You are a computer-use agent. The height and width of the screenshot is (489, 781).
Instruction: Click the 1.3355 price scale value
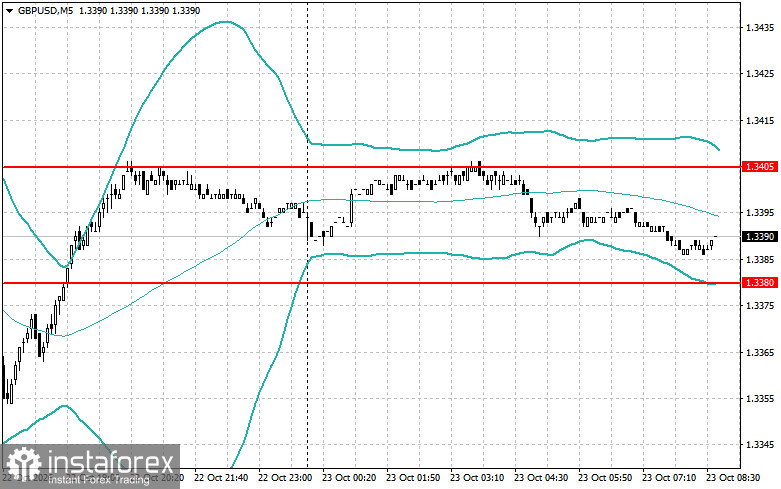click(760, 399)
